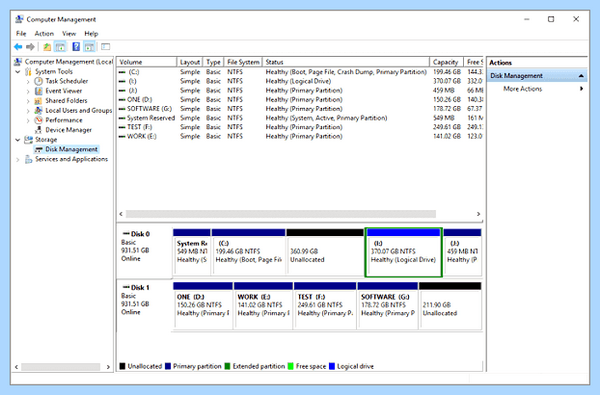Viewport: 600px width, 395px height.
Task: Select the System Reserved volume row
Action: 300,118
